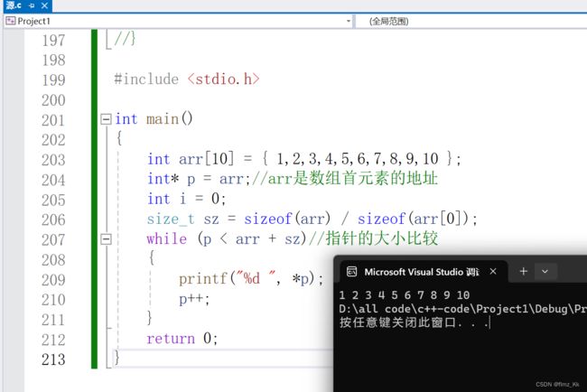Click line number 203

pyautogui.click(x=53, y=160)
